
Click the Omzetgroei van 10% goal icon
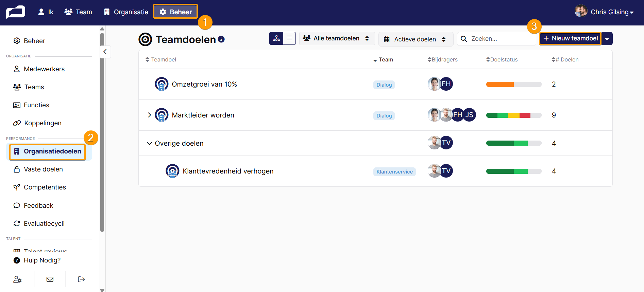point(162,84)
